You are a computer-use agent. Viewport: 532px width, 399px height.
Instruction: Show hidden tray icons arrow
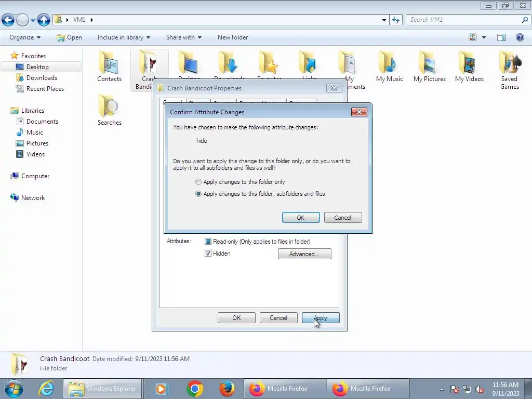click(442, 389)
